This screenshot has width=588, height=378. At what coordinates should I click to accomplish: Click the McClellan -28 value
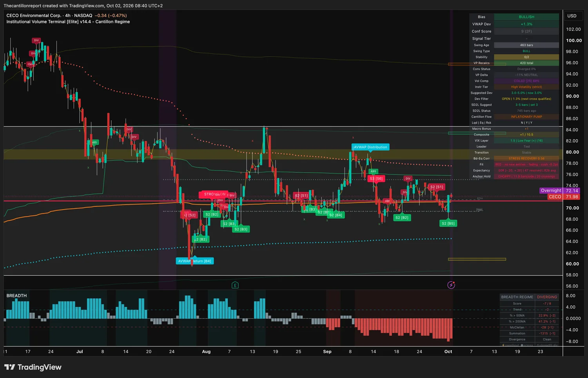pyautogui.click(x=547, y=327)
